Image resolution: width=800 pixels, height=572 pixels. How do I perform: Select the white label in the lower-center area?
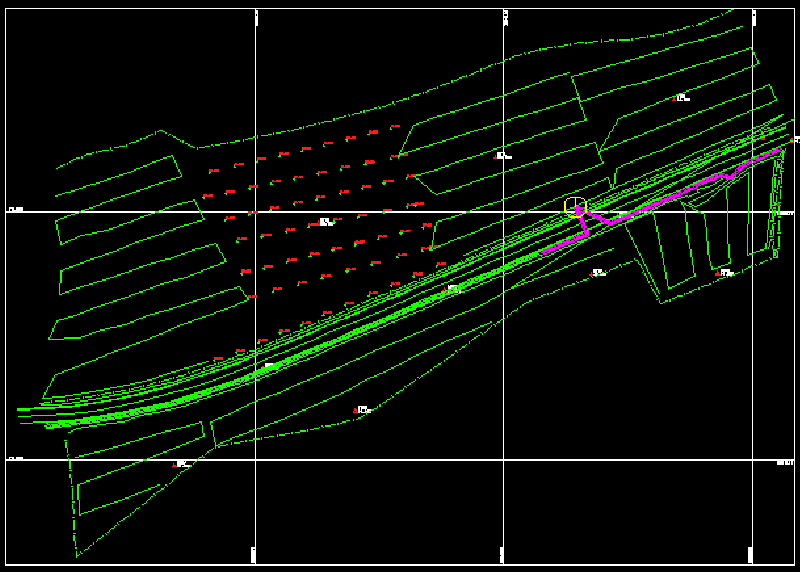click(362, 410)
